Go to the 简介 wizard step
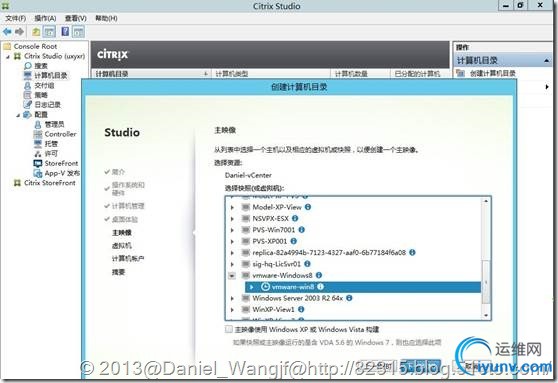Screen dimensions: 558x383 [x=119, y=172]
